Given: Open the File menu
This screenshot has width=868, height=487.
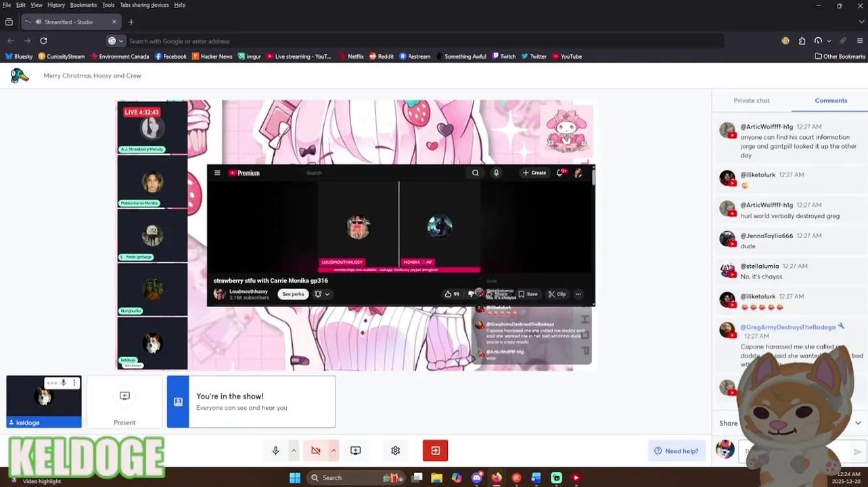Looking at the screenshot, I should click(7, 5).
